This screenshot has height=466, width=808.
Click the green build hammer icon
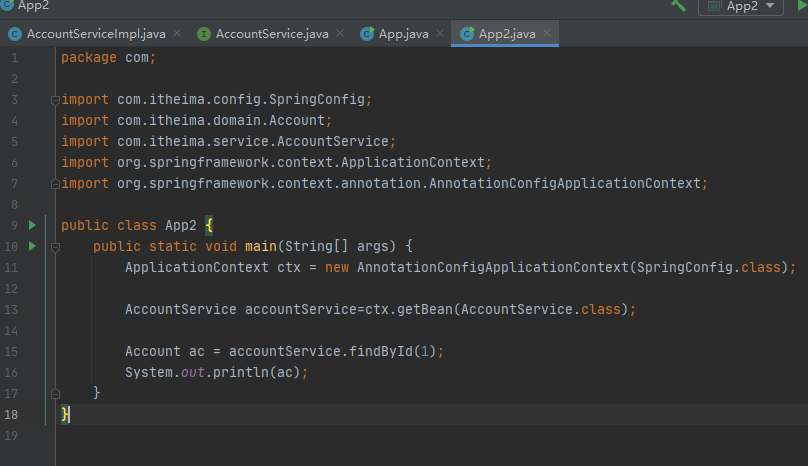coord(679,6)
